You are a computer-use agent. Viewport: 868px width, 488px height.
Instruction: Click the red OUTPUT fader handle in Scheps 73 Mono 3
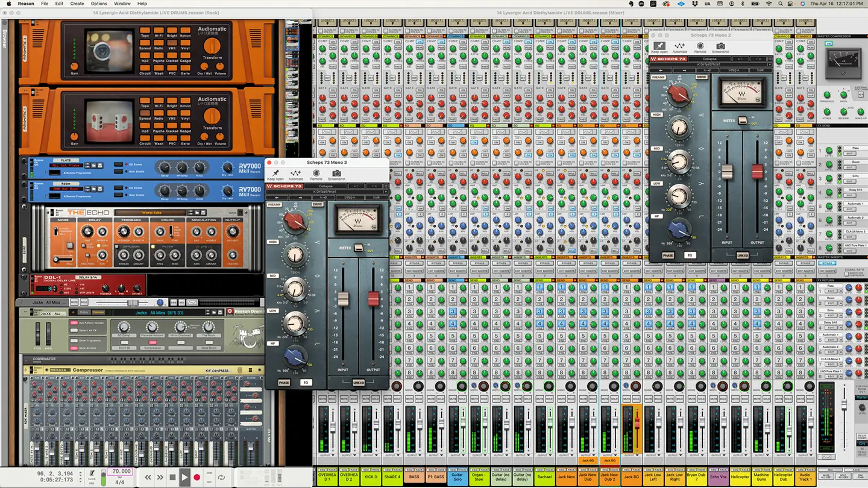coord(373,298)
